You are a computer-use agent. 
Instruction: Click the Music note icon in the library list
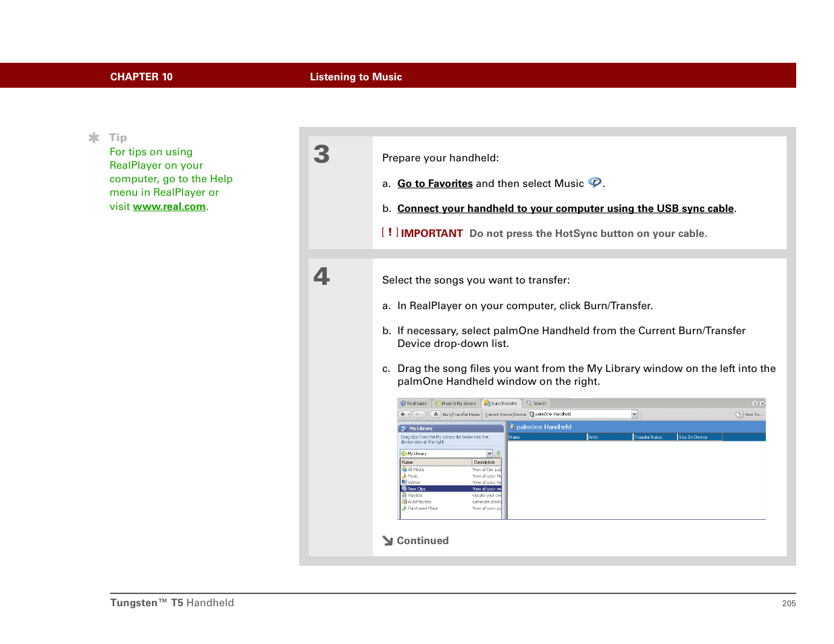(405, 476)
